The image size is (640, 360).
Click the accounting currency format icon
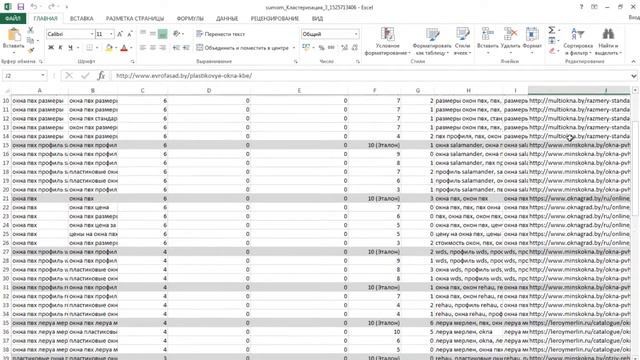coord(307,48)
